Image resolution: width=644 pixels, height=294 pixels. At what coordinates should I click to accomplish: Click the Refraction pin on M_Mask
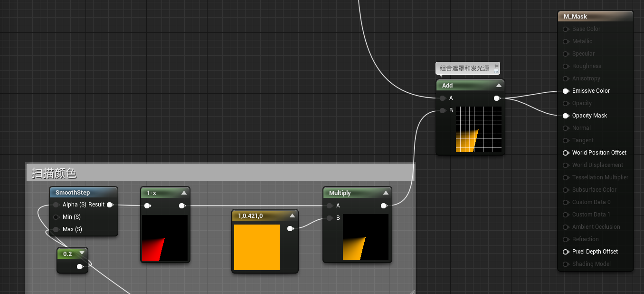pyautogui.click(x=566, y=239)
